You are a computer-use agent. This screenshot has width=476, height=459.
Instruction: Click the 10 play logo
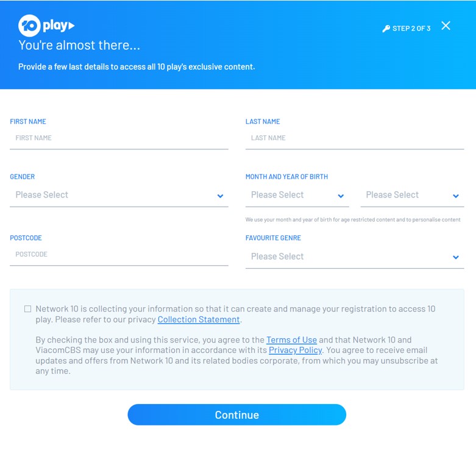coord(46,26)
